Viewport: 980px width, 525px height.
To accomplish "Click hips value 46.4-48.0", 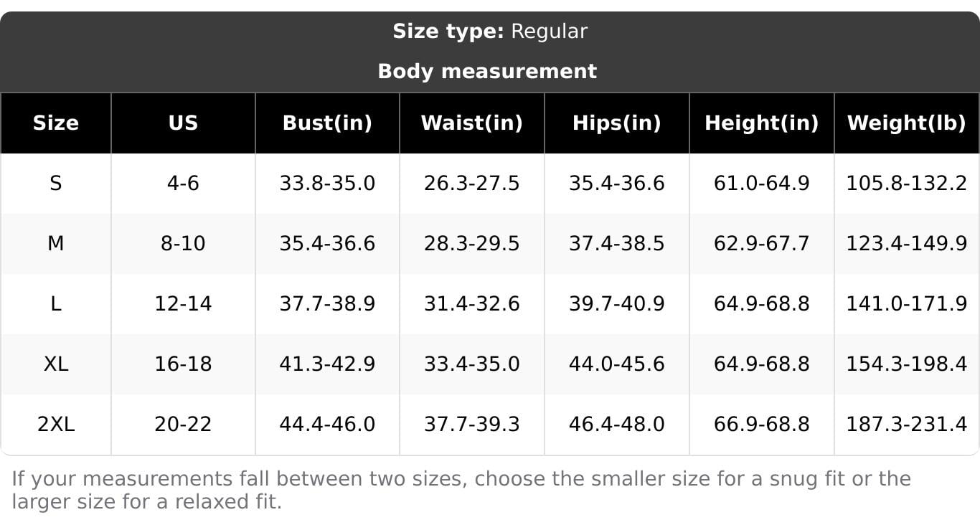I will [616, 425].
